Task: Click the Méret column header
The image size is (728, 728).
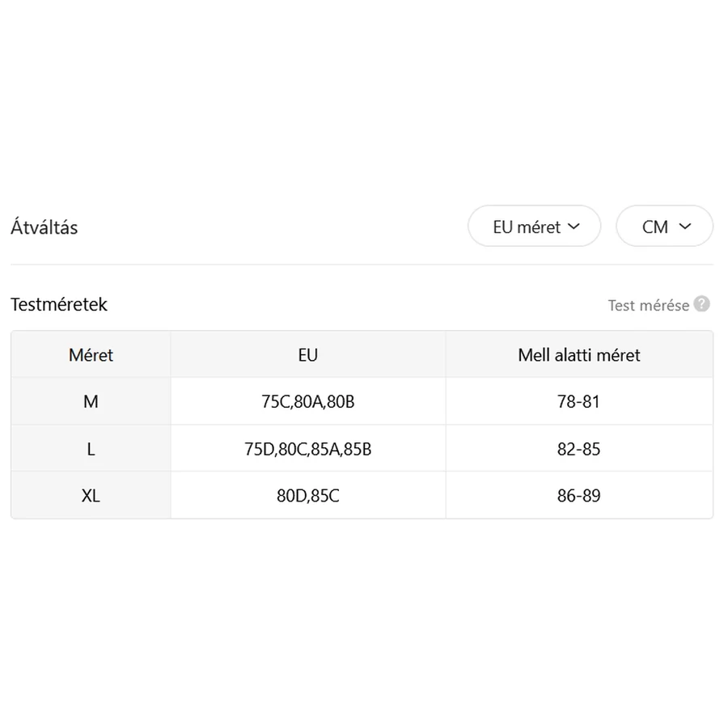Action: point(91,354)
